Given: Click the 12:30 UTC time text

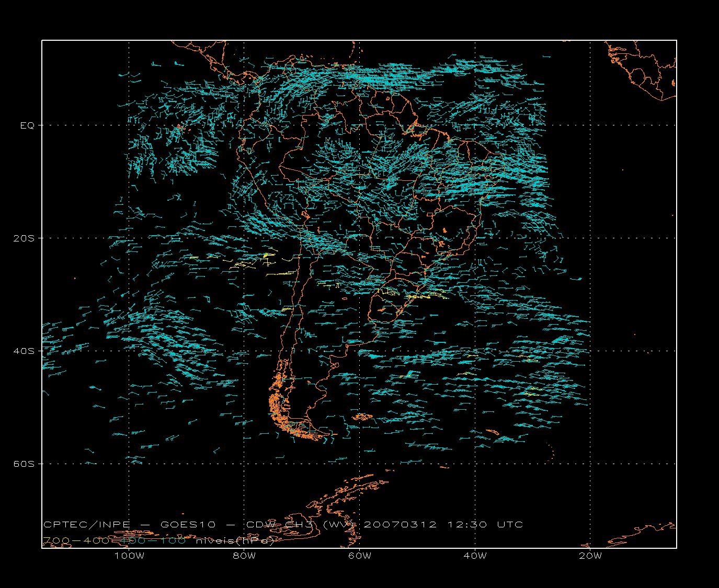Looking at the screenshot, I should (485, 525).
